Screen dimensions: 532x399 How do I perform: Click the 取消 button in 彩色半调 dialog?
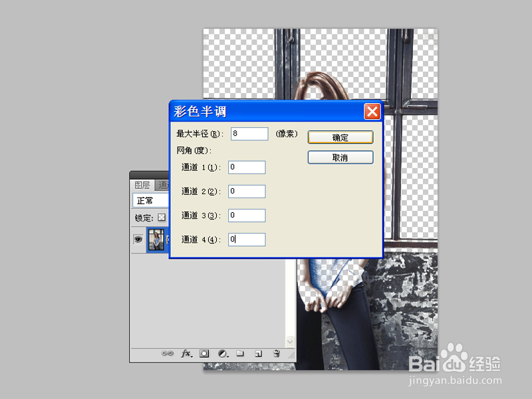[x=340, y=158]
